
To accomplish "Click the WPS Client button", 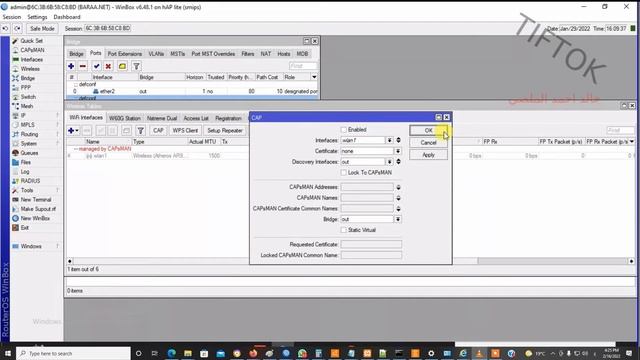I will [x=185, y=131].
